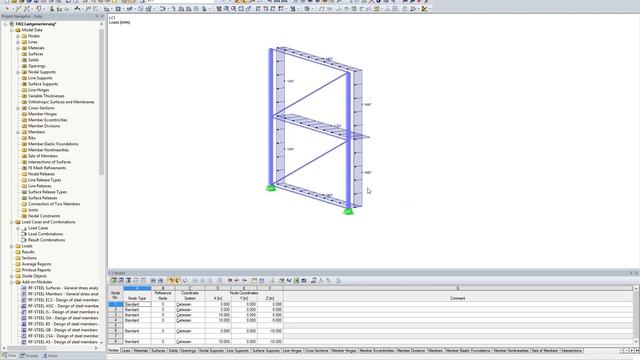Switch to the Lines table tab
This screenshot has height=360, width=640.
[126, 351]
